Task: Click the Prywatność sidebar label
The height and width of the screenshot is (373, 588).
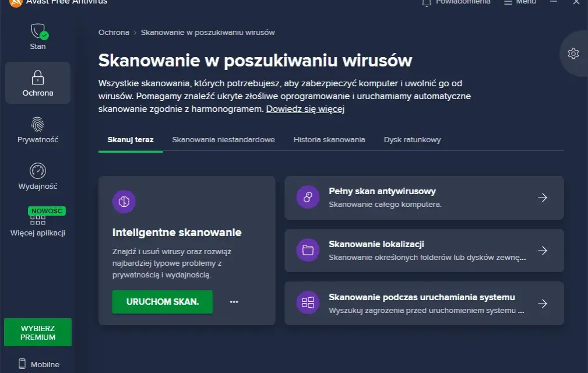Action: coord(37,140)
